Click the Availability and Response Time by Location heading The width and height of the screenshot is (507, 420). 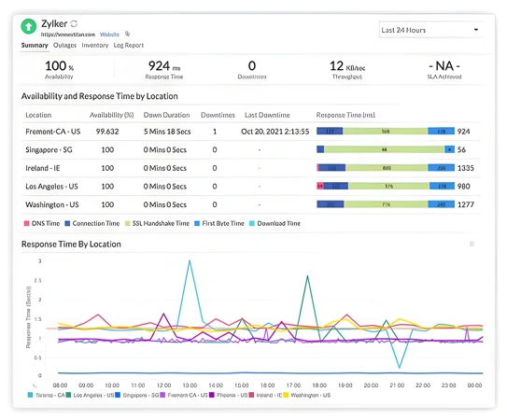click(100, 96)
